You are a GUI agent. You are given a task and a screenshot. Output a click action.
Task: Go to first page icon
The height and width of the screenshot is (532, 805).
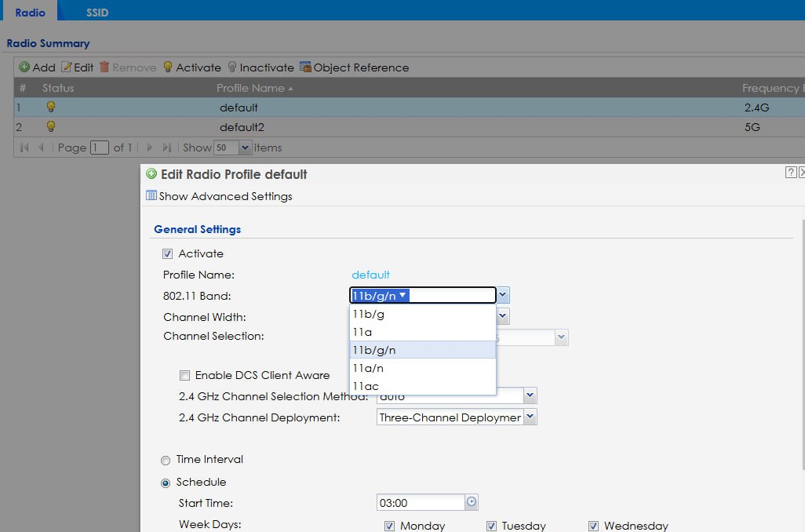24,148
